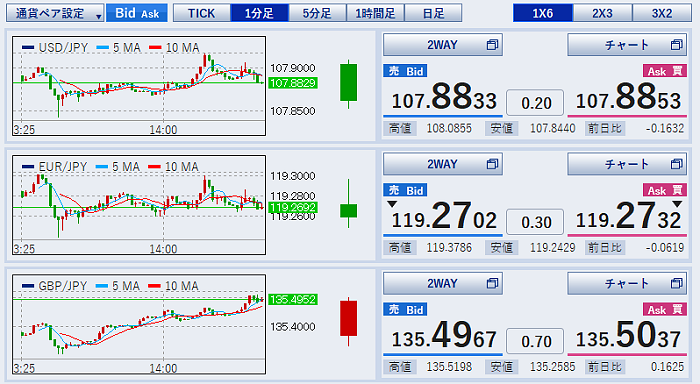Sell USD/JPY at Bid 107.8833

pyautogui.click(x=443, y=97)
